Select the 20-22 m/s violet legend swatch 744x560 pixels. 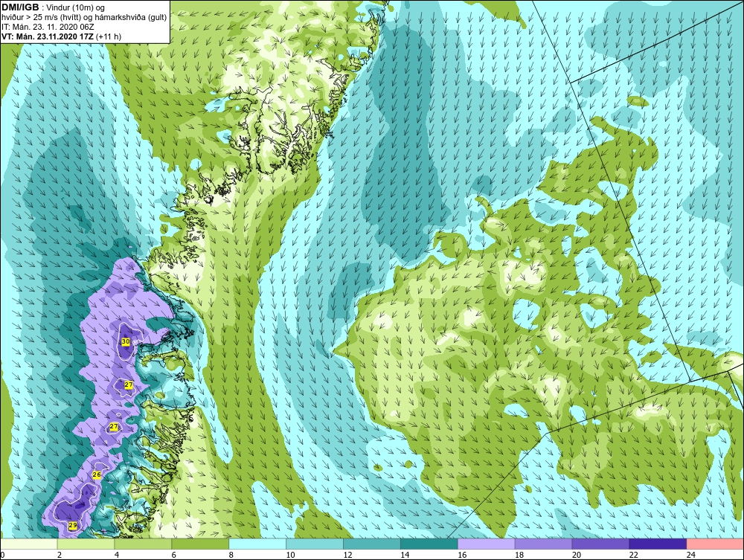(600, 544)
